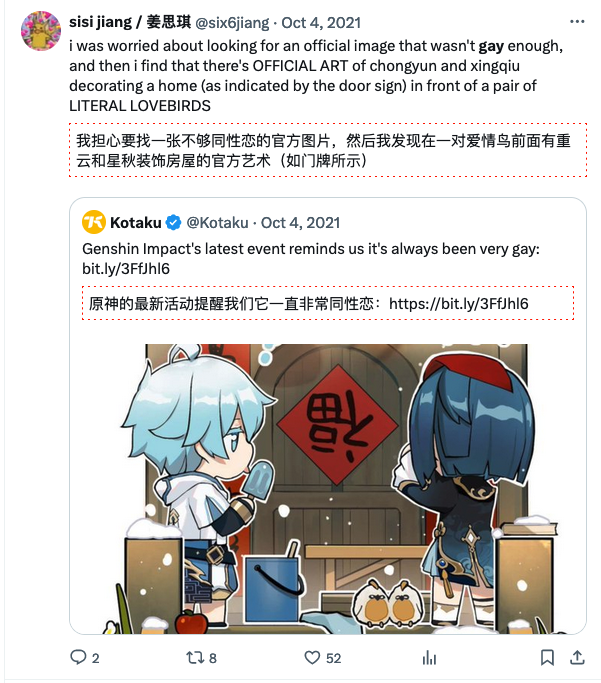Open sisi jiang's profile avatar
The height and width of the screenshot is (683, 601).
coord(41,31)
